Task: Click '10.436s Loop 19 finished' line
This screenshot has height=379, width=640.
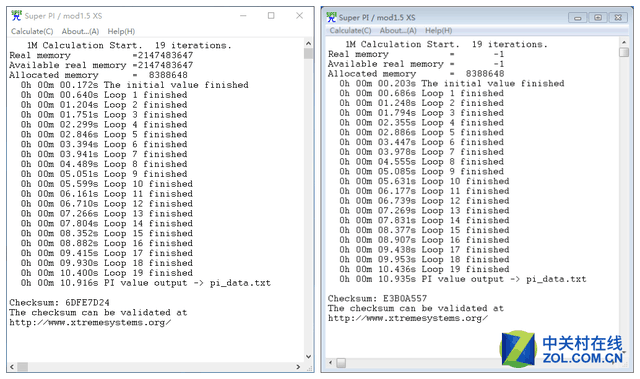Action: click(424, 270)
